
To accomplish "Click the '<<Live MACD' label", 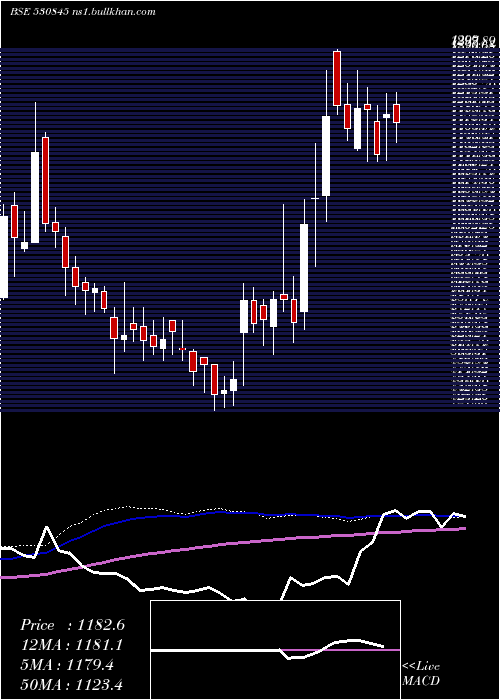I will point(421,674).
